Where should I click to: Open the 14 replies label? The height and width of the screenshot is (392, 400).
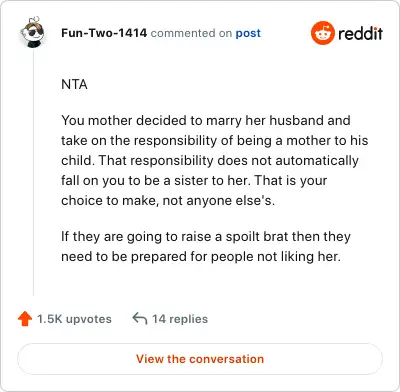coord(180,319)
